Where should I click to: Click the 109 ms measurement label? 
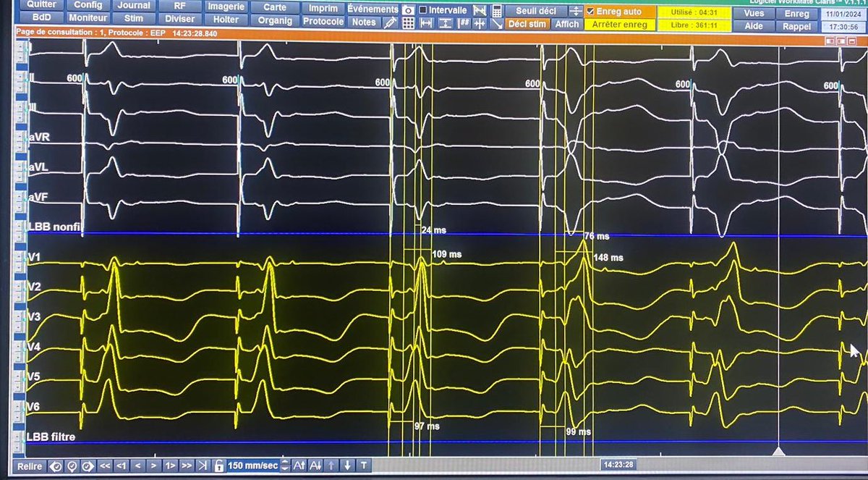pos(447,255)
